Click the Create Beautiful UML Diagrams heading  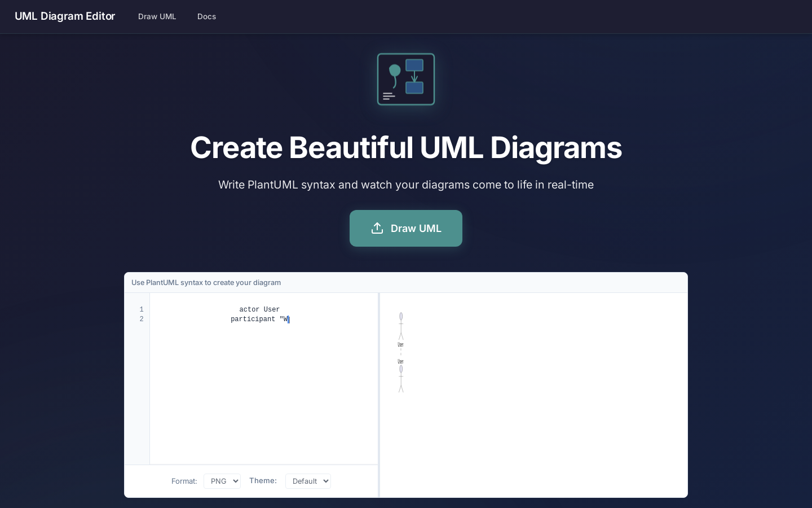pos(406,147)
